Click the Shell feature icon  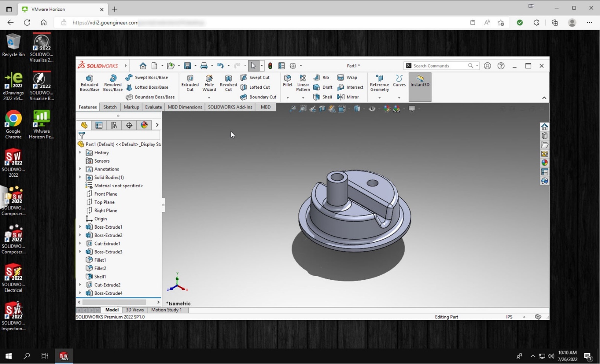(323, 97)
